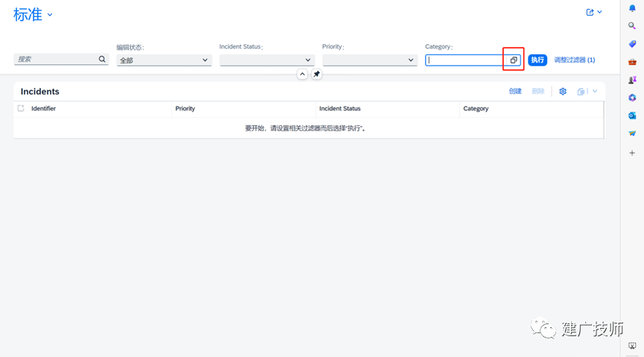Open the notifications bell in the sidebar
The width and height of the screenshot is (644, 357).
(x=632, y=8)
